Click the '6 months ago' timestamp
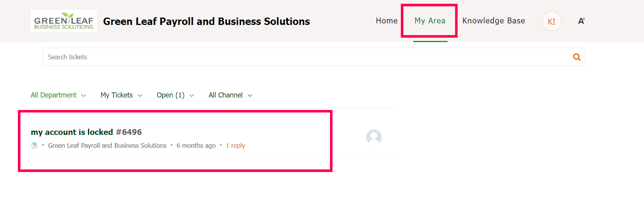The image size is (644, 209). [x=196, y=145]
